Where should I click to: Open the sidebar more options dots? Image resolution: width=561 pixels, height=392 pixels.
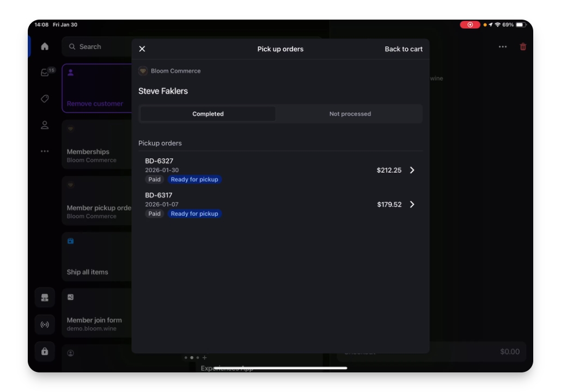tap(45, 151)
